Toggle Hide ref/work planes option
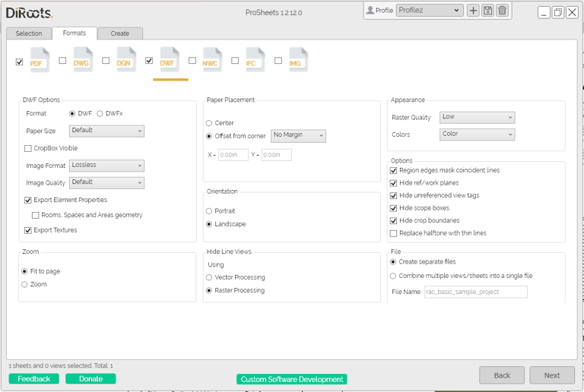 pyautogui.click(x=393, y=183)
